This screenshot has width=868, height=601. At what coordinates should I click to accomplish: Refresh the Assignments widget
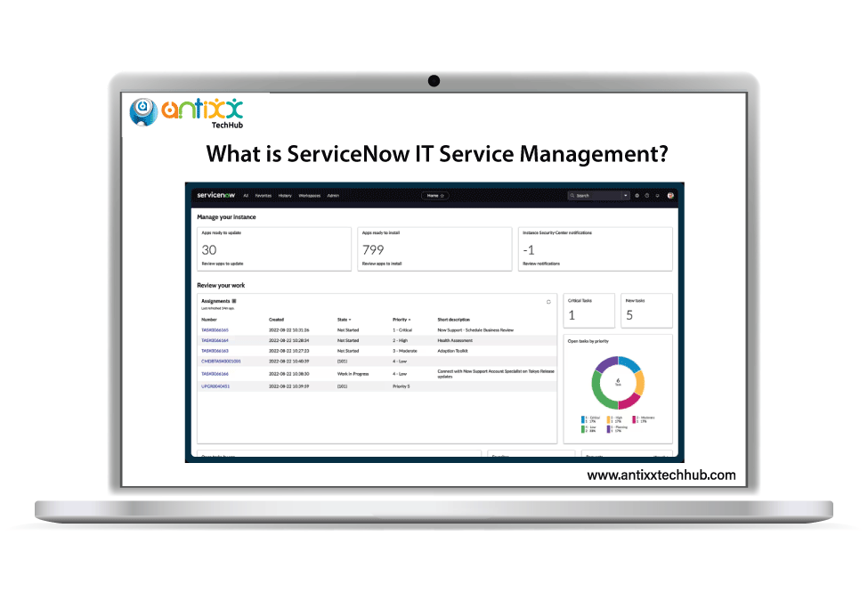click(548, 300)
